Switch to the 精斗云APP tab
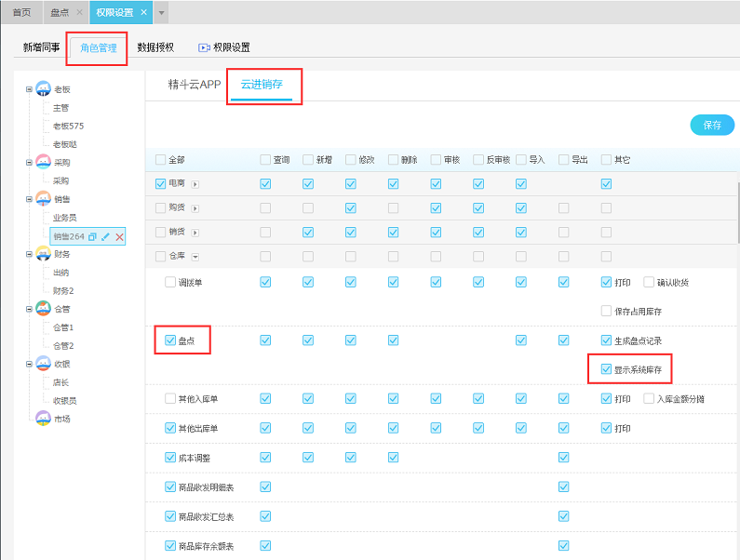This screenshot has height=560, width=740. click(194, 84)
